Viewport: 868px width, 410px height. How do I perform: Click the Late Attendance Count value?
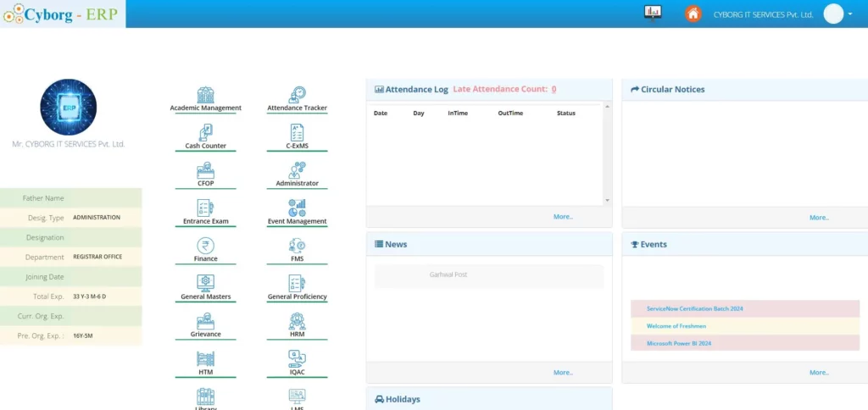(554, 89)
